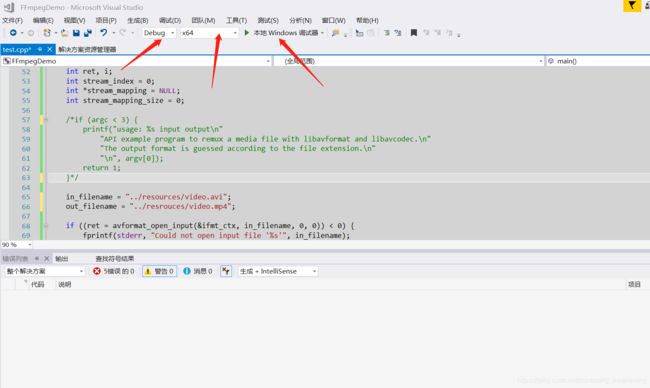Open the Project (P) menu
The width and height of the screenshot is (650, 388).
(x=106, y=20)
